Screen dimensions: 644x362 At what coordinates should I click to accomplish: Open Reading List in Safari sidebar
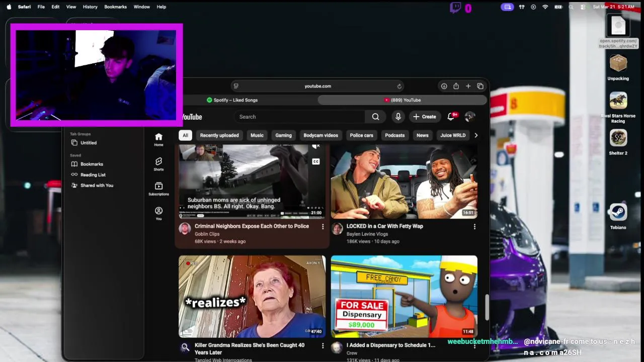(93, 174)
